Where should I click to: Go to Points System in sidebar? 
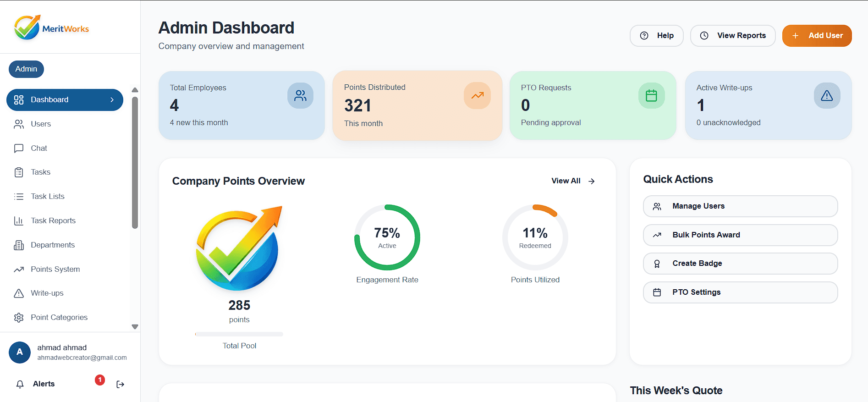click(x=55, y=269)
